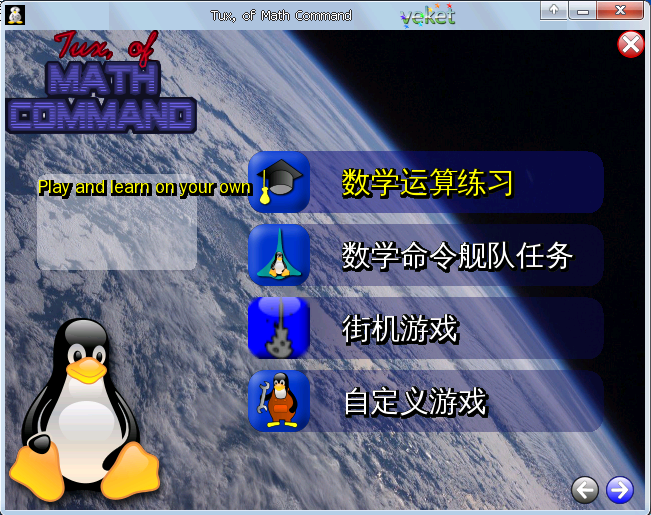Click the Tux mechanic with wrench icon
Image resolution: width=651 pixels, height=515 pixels.
(279, 401)
